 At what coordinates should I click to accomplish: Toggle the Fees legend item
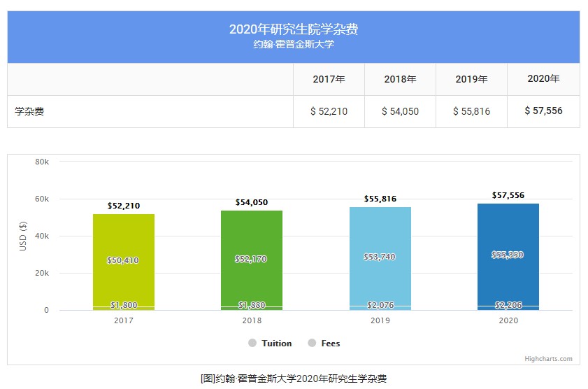click(x=330, y=344)
